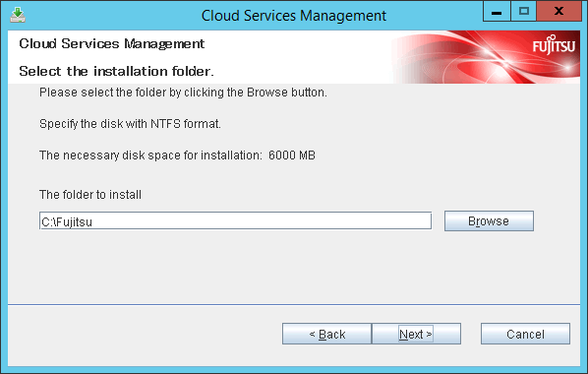The width and height of the screenshot is (588, 374).
Task: Click the '6000 MB' disk space value
Action: [292, 156]
